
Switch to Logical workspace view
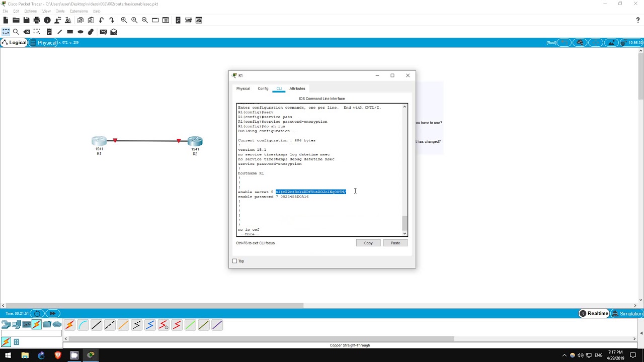pyautogui.click(x=14, y=43)
